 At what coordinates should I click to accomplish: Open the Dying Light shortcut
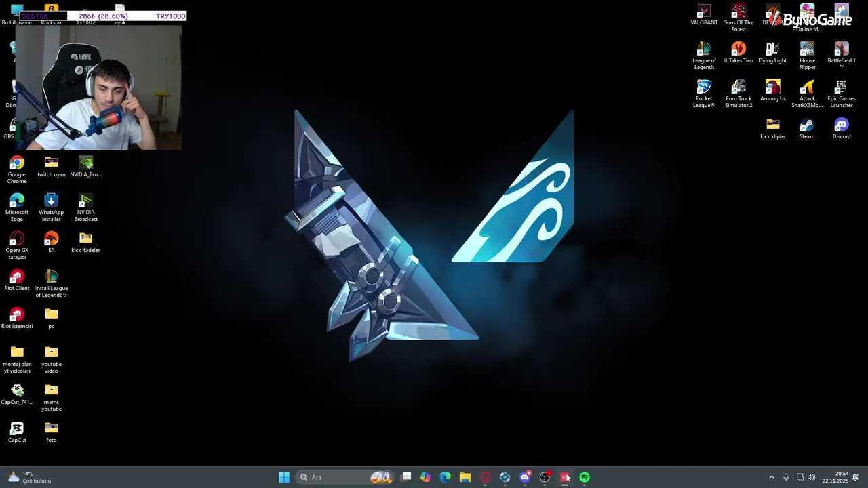pos(772,53)
